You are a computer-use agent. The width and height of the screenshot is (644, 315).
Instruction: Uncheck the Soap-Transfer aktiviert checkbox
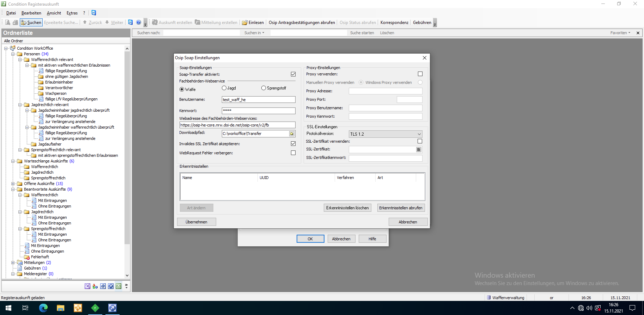[x=293, y=74]
